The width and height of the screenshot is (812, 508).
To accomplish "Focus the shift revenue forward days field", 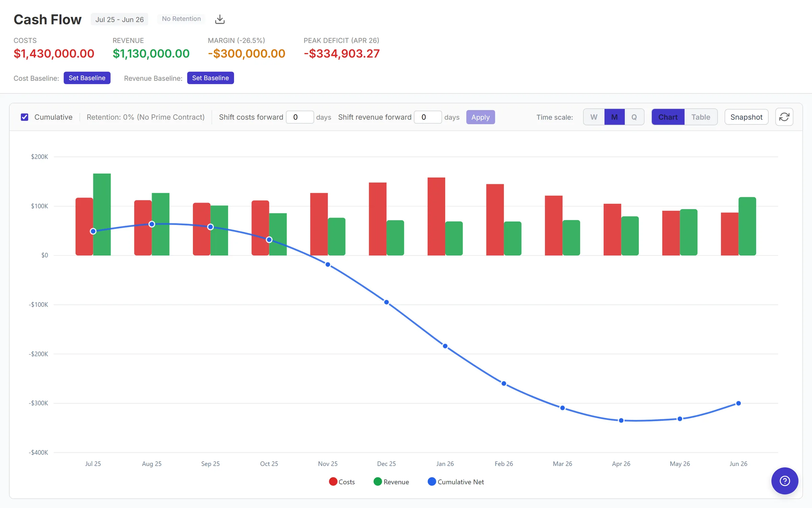I will pos(428,117).
